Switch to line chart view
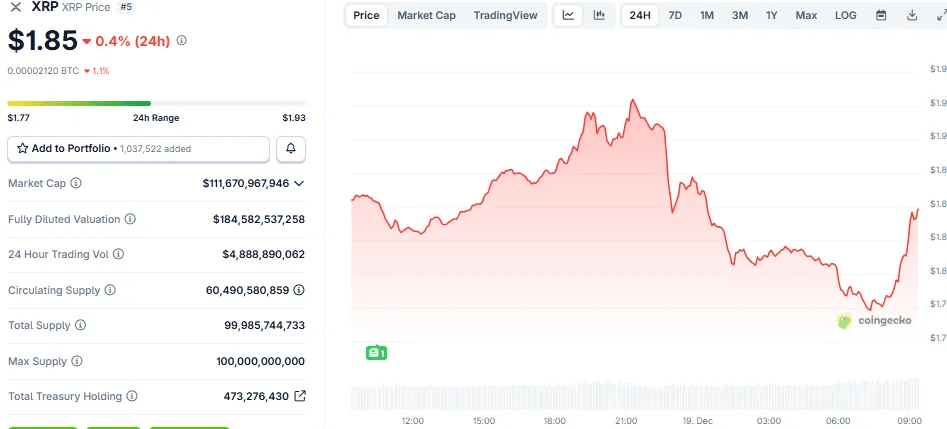This screenshot has height=429, width=947. 568,15
